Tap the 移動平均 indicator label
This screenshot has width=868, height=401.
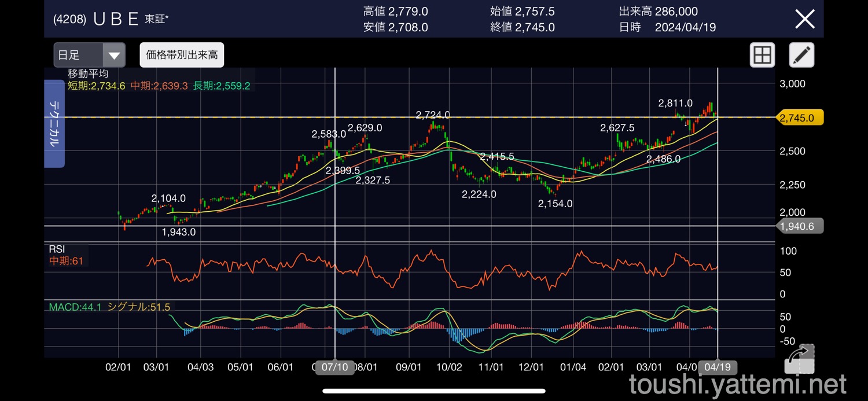point(88,73)
